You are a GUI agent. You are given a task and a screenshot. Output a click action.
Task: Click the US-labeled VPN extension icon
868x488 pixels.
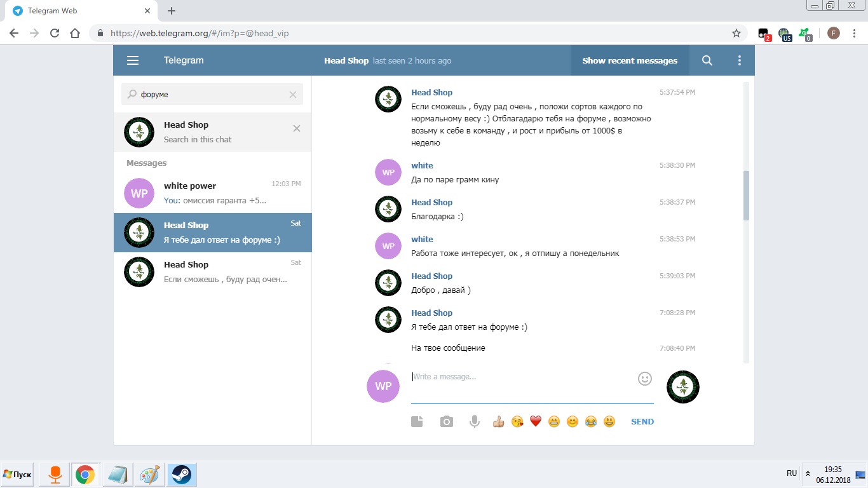785,34
